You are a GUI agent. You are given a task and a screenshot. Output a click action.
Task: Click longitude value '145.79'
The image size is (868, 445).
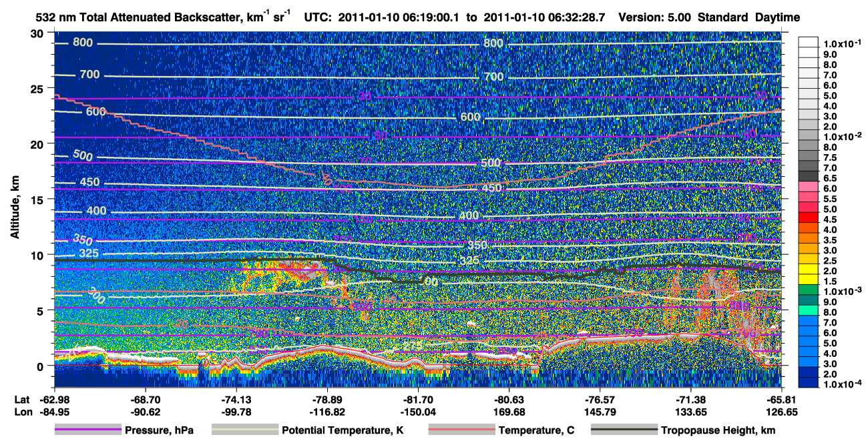tap(600, 412)
